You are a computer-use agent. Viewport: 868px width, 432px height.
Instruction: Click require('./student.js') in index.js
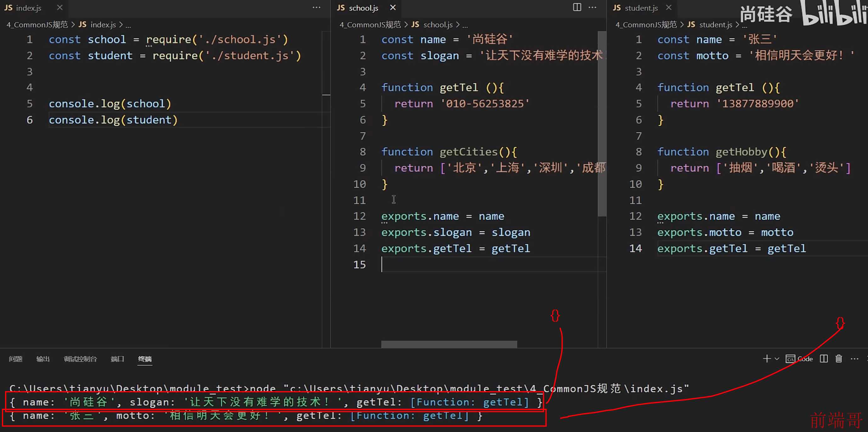tap(227, 56)
